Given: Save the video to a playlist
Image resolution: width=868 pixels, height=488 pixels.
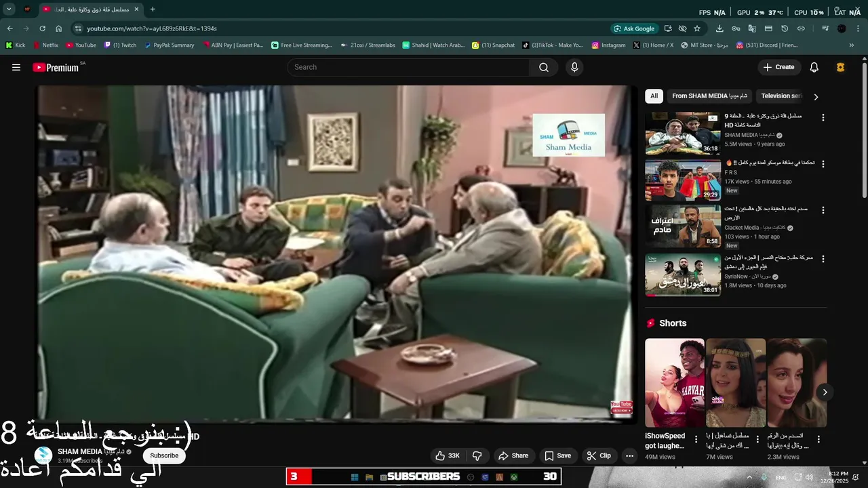Looking at the screenshot, I should 558,456.
